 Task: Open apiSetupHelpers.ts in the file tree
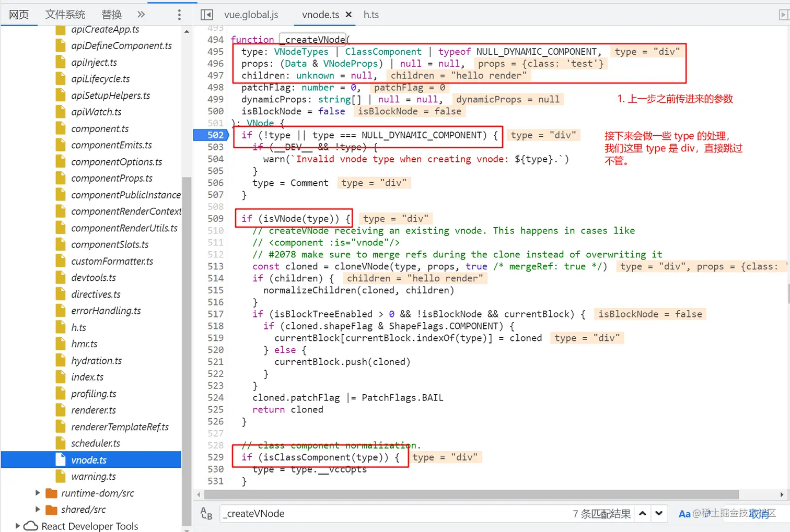(110, 96)
